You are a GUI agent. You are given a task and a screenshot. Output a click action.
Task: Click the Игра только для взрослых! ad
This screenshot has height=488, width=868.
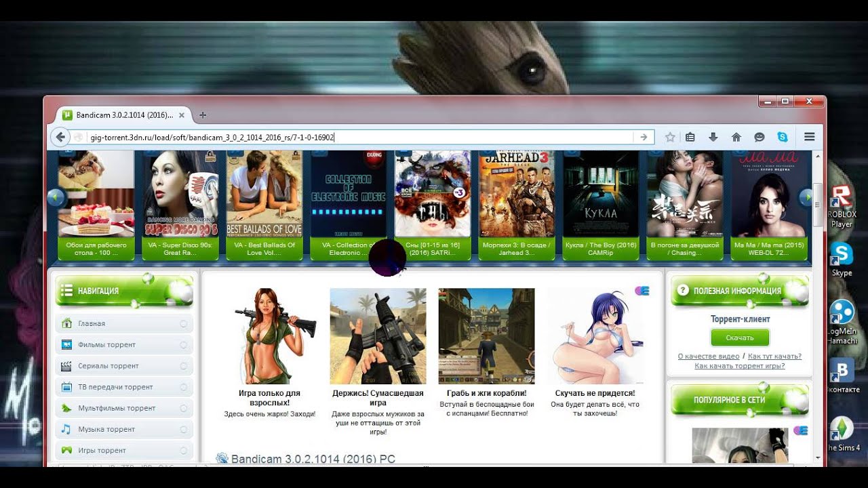(x=269, y=353)
